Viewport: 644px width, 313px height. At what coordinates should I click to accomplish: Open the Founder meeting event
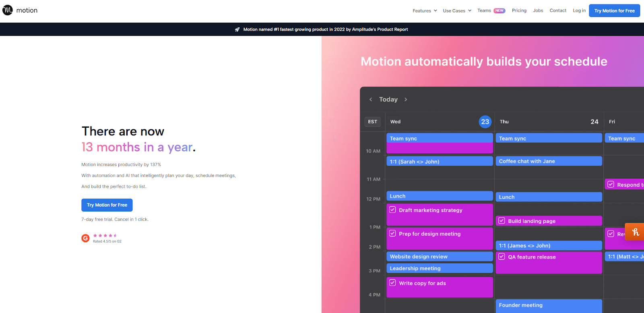click(549, 306)
